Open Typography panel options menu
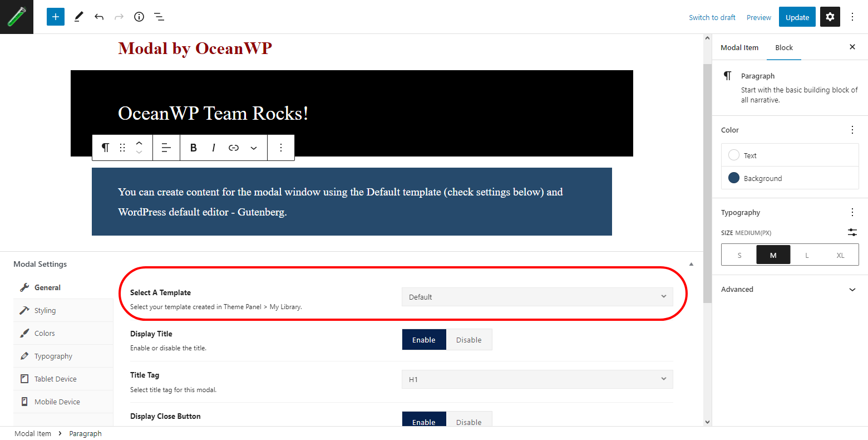 (852, 212)
